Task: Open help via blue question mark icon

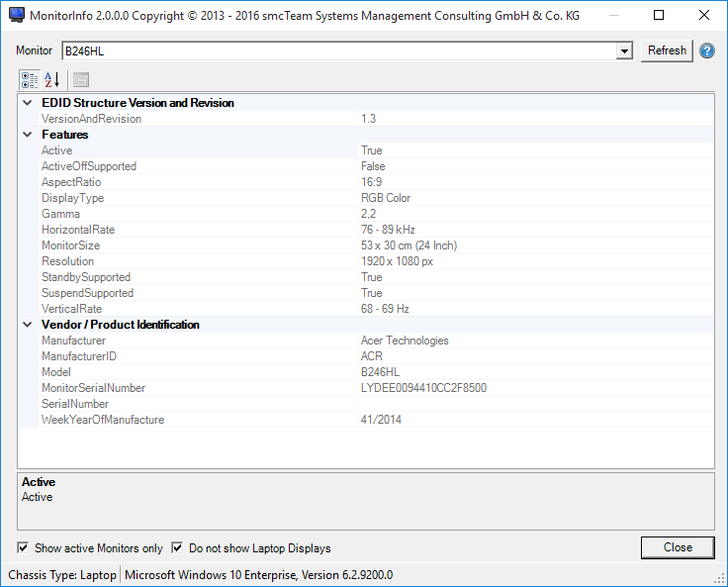Action: click(x=707, y=50)
